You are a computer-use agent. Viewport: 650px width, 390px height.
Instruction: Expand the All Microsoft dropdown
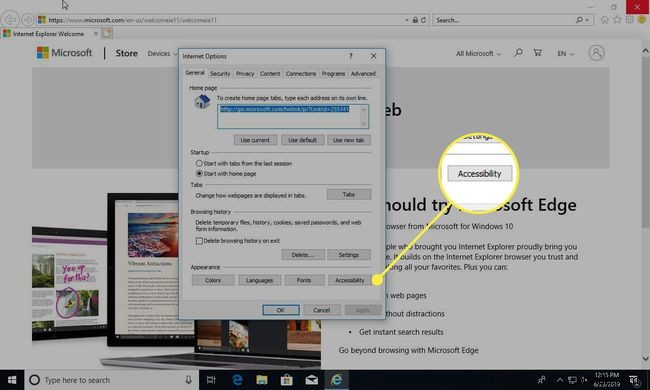478,53
